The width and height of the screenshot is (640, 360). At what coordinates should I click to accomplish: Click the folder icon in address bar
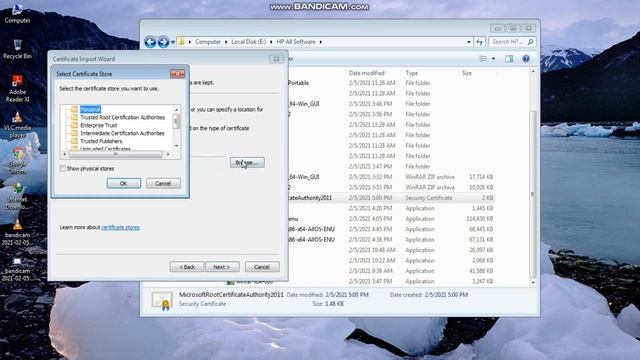coord(181,42)
